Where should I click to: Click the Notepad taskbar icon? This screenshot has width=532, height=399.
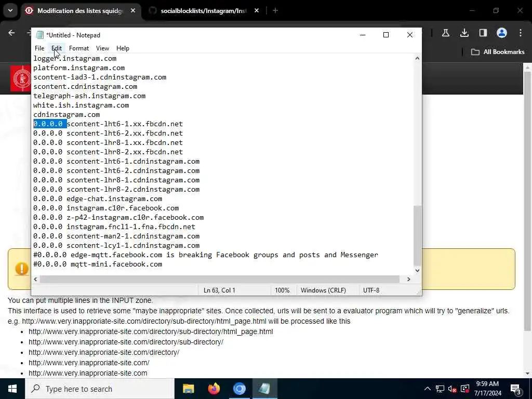click(x=264, y=389)
